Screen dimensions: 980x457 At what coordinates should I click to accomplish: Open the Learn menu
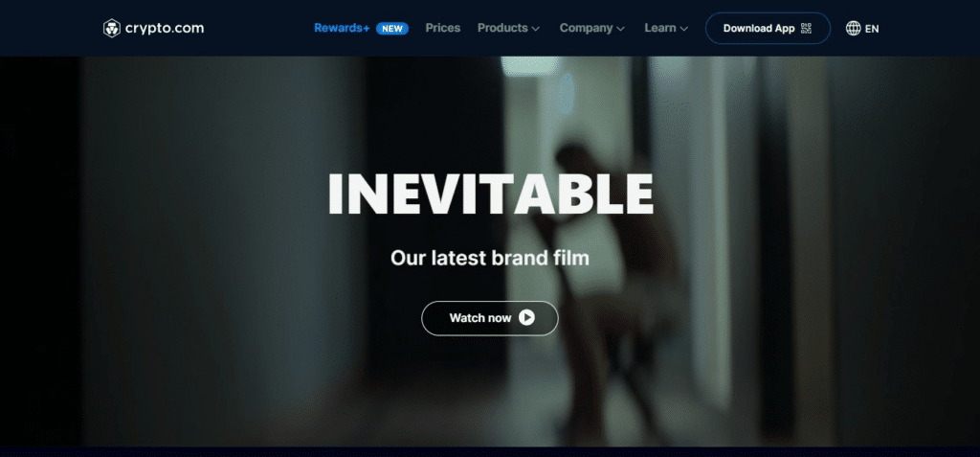pos(660,28)
